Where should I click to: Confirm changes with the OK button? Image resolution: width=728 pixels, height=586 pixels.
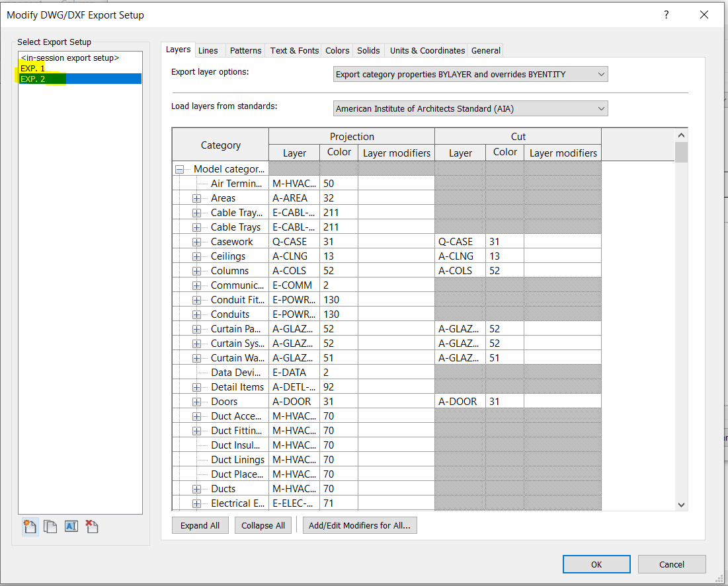coord(596,564)
